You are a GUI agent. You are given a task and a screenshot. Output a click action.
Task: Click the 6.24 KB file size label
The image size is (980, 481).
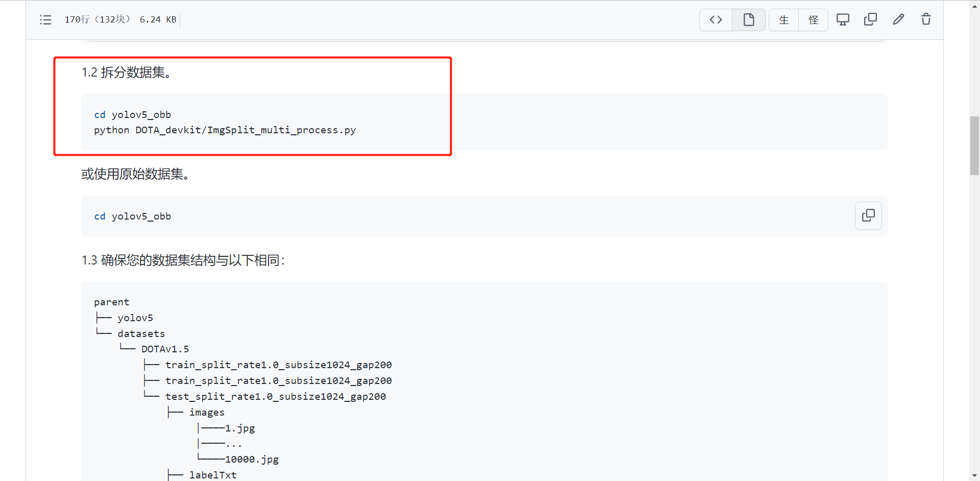tap(157, 19)
